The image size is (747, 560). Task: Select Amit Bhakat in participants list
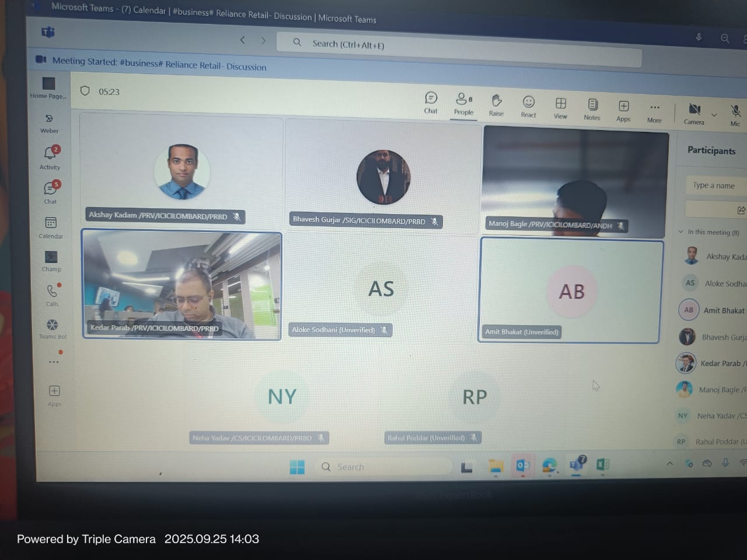click(x=722, y=310)
